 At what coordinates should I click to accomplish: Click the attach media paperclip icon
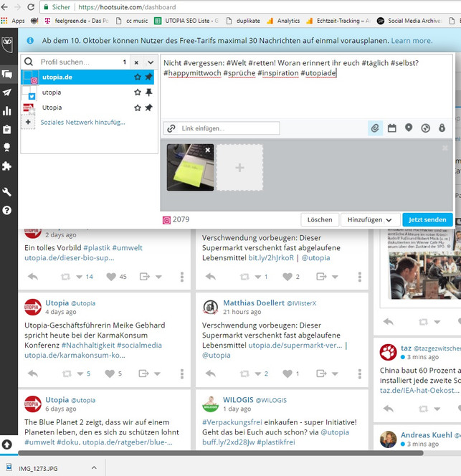pos(375,128)
